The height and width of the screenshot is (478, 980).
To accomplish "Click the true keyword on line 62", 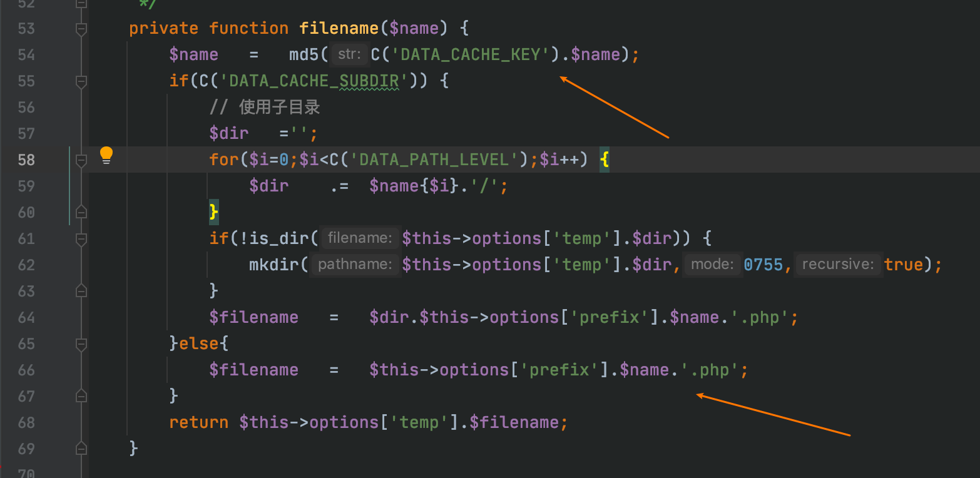I will (904, 265).
